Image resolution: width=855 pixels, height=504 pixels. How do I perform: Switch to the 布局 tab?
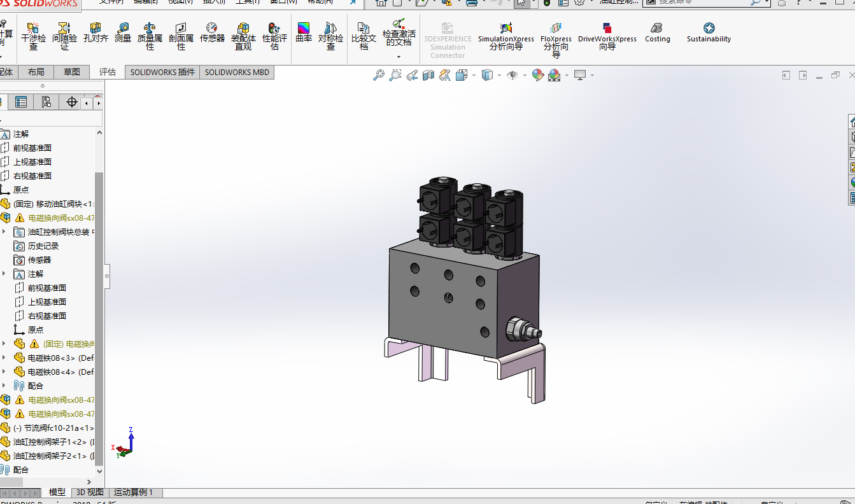[36, 72]
